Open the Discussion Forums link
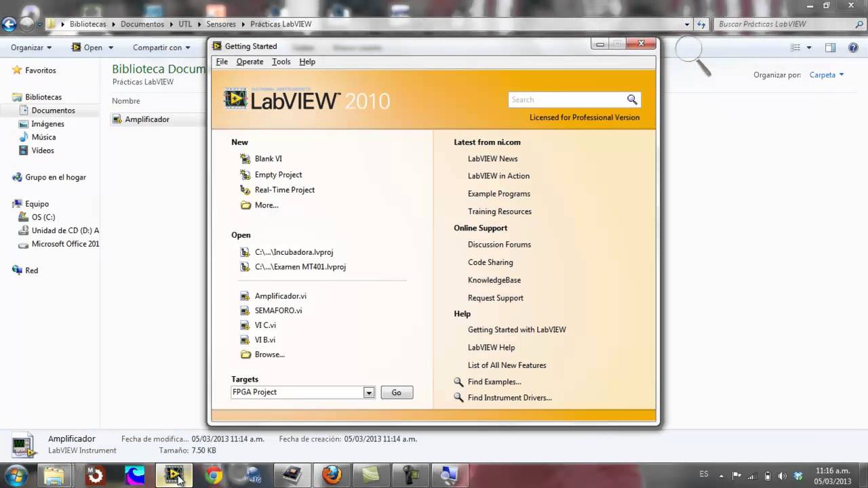Viewport: 868px width, 488px height. click(x=499, y=245)
